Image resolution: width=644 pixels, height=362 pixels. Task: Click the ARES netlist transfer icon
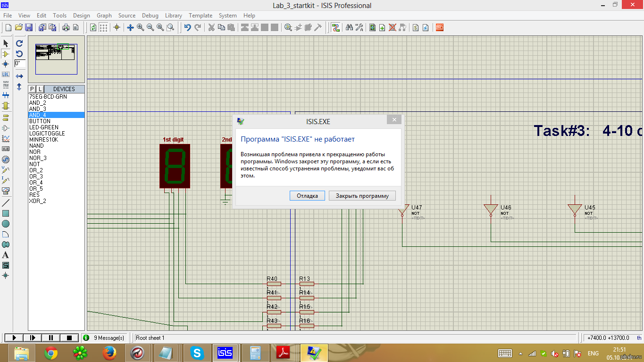(x=440, y=27)
